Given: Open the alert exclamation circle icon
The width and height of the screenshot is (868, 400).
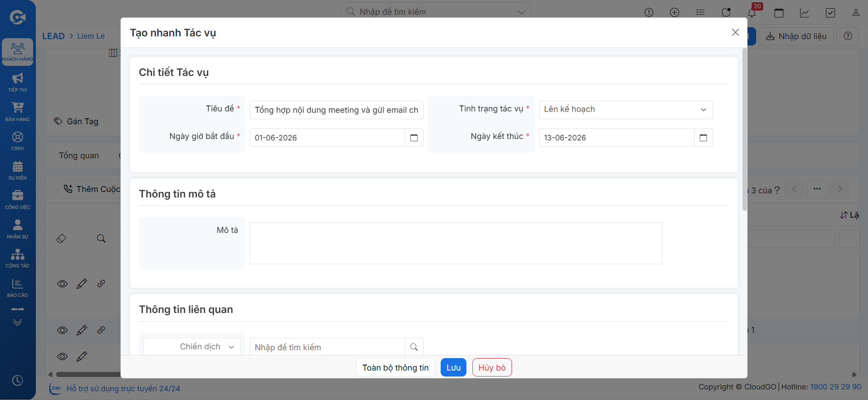Looking at the screenshot, I should pos(649,12).
